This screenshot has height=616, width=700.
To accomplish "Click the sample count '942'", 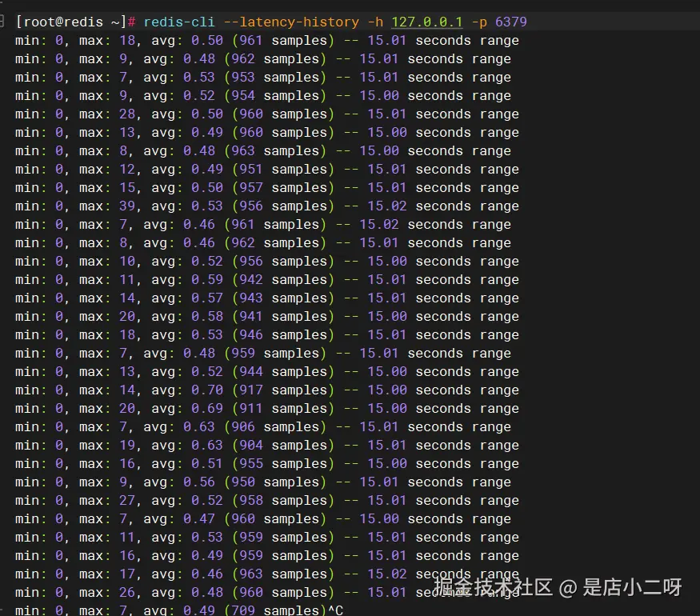I will (x=251, y=279).
